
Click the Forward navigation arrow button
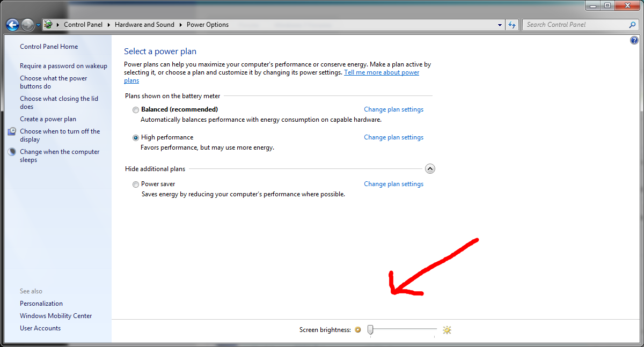(27, 25)
